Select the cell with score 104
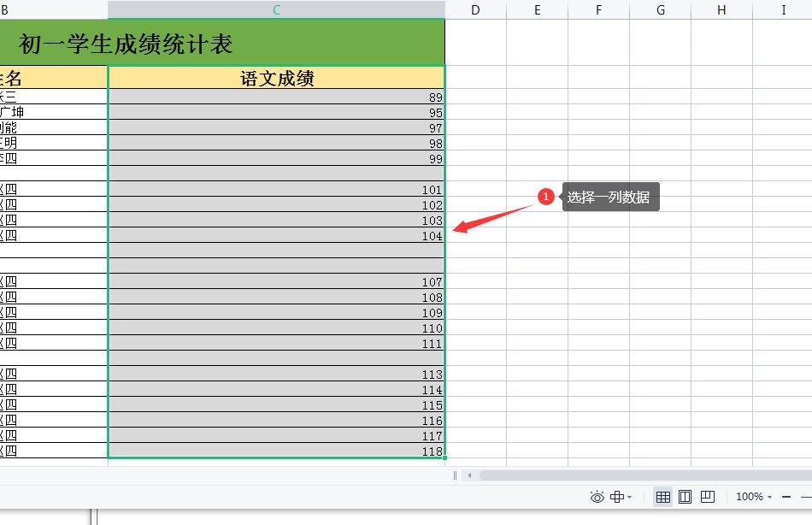 click(x=277, y=235)
